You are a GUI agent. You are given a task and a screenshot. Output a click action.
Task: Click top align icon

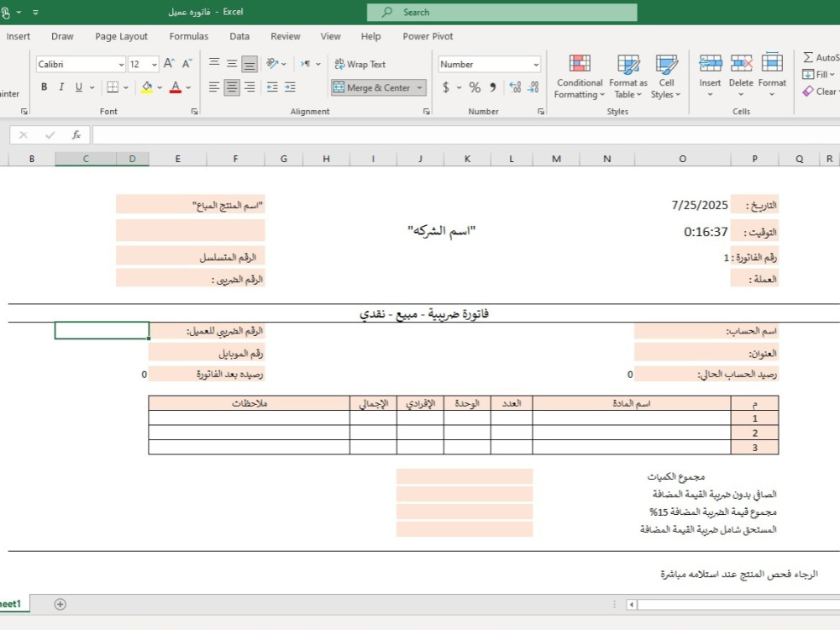(x=213, y=64)
